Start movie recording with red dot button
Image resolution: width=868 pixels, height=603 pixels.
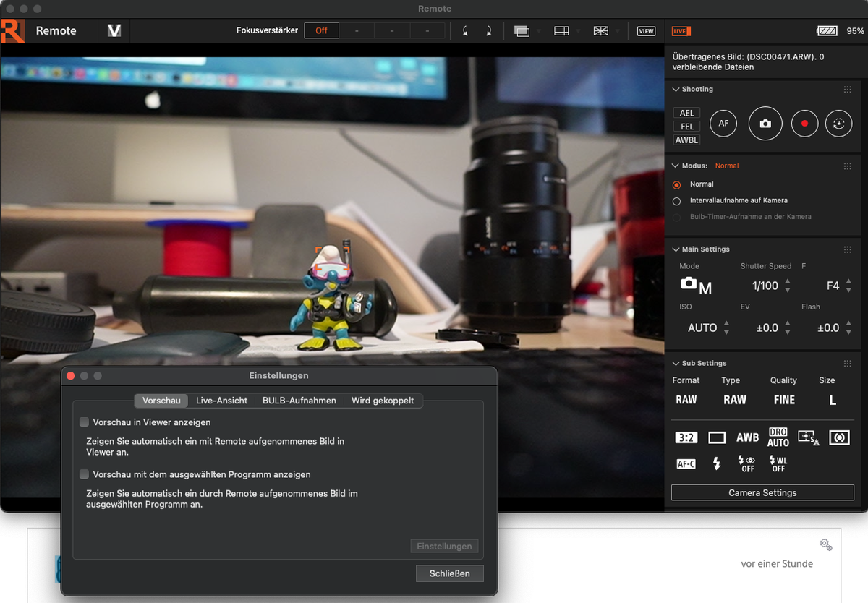pyautogui.click(x=804, y=124)
